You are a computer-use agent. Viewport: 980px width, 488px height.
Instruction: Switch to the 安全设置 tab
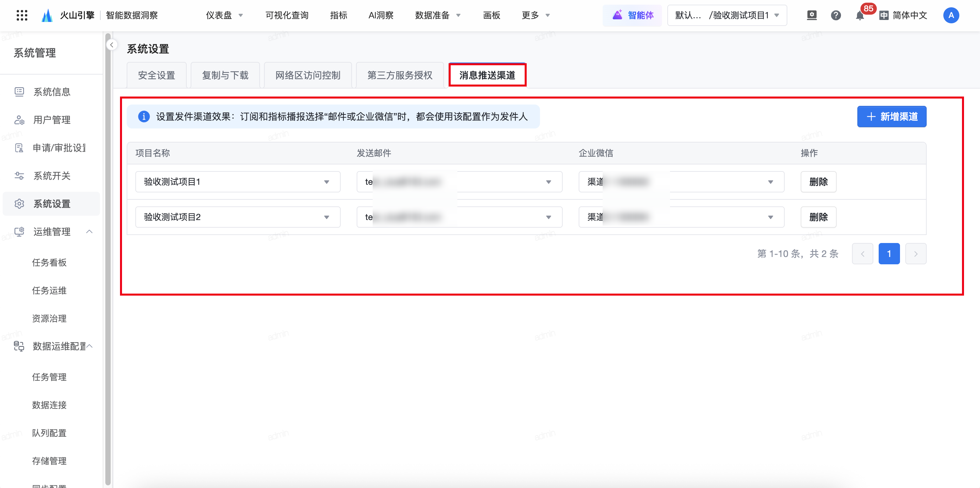[x=156, y=75]
